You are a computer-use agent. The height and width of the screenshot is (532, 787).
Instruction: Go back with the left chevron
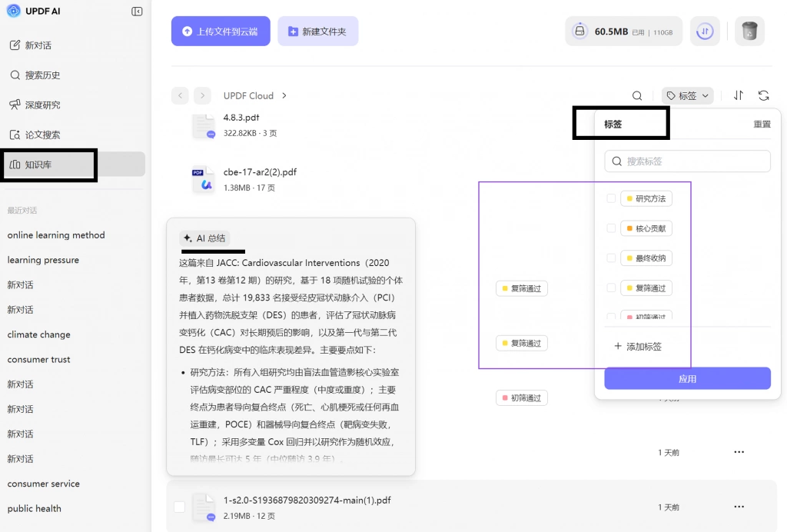180,95
